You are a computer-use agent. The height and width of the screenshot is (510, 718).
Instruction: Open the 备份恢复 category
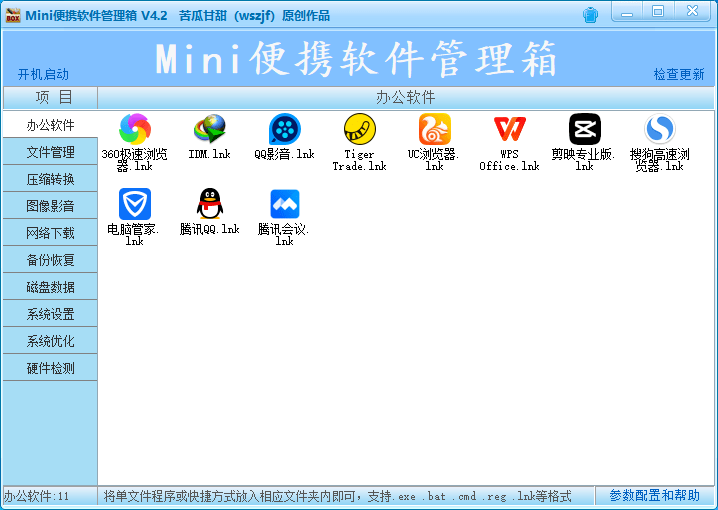[50, 260]
